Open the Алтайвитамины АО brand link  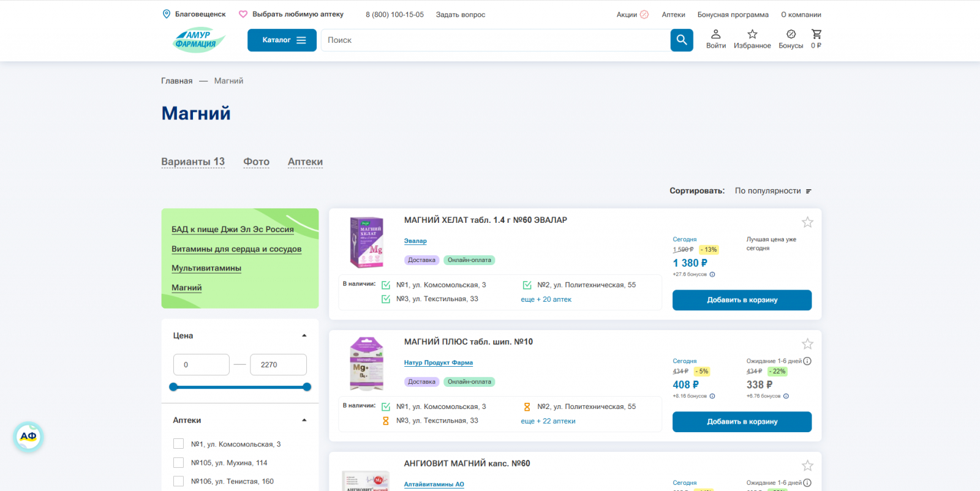click(434, 484)
